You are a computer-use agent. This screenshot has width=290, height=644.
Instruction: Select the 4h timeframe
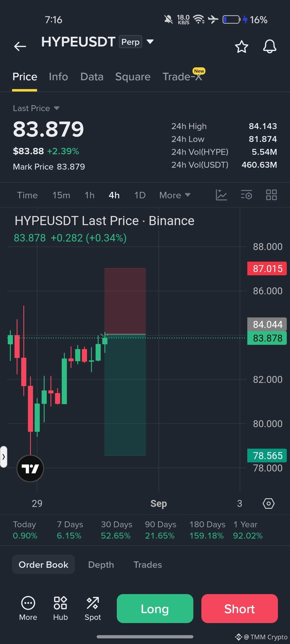[114, 195]
